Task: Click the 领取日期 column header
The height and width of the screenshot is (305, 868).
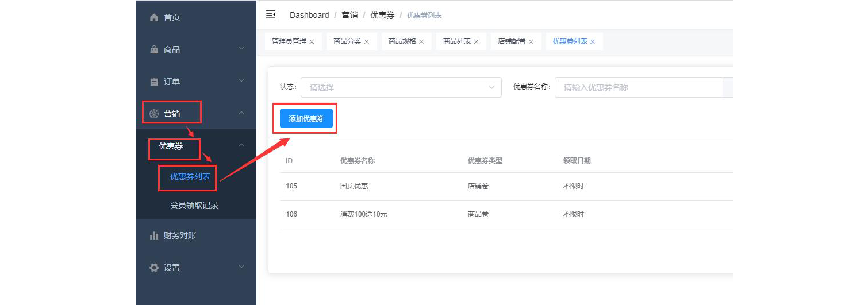Action: (577, 161)
